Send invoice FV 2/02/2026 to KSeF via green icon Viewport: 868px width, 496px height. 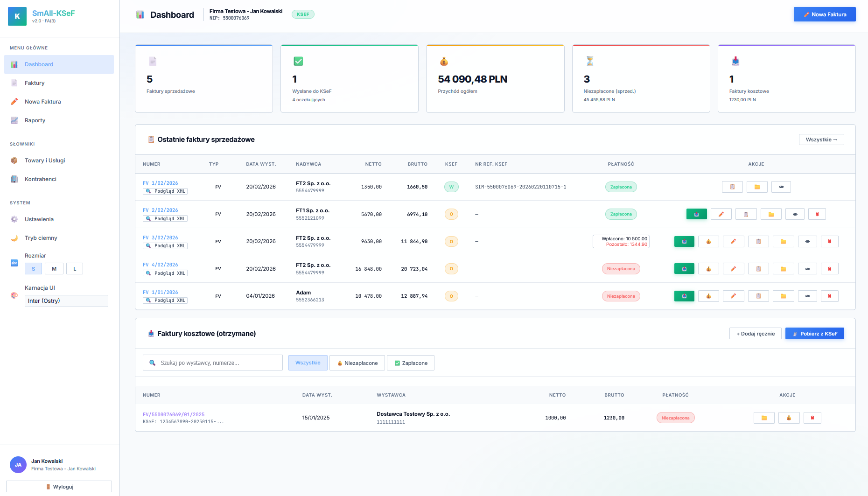tap(696, 214)
